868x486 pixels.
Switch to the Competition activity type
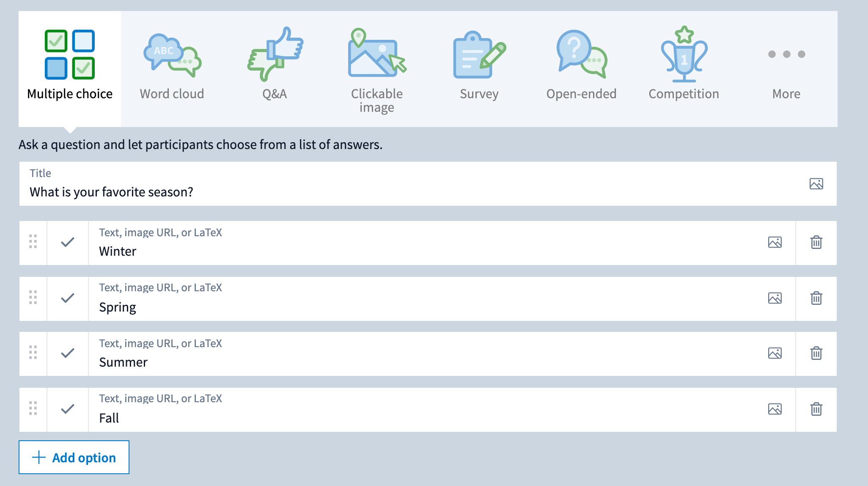pos(684,68)
